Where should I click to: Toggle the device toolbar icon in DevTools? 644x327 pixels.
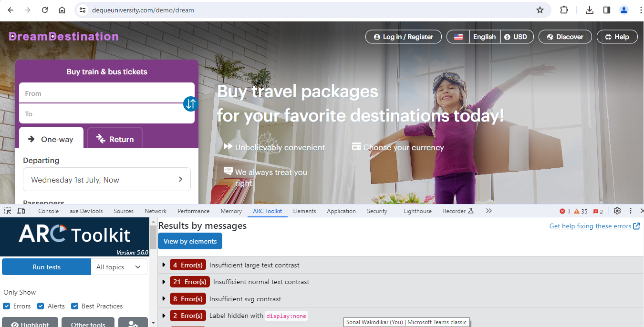pos(21,211)
